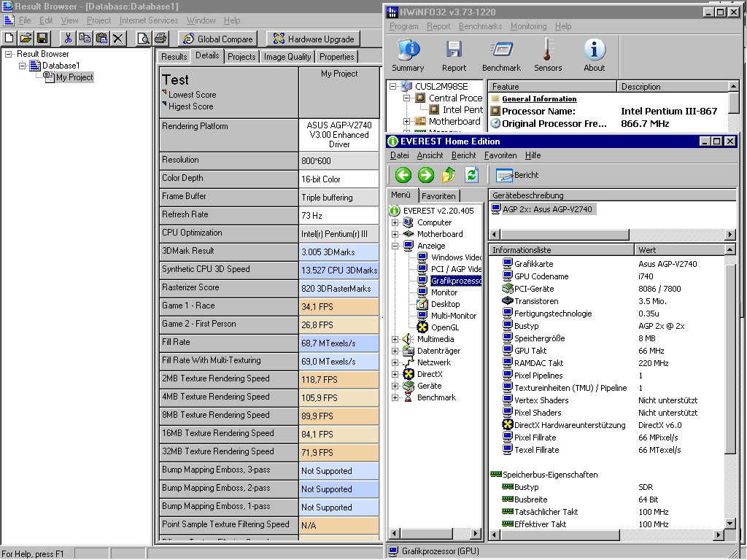The width and height of the screenshot is (747, 560).
Task: Click EVEREST tree horizontal scroll right arrow
Action: point(476,534)
